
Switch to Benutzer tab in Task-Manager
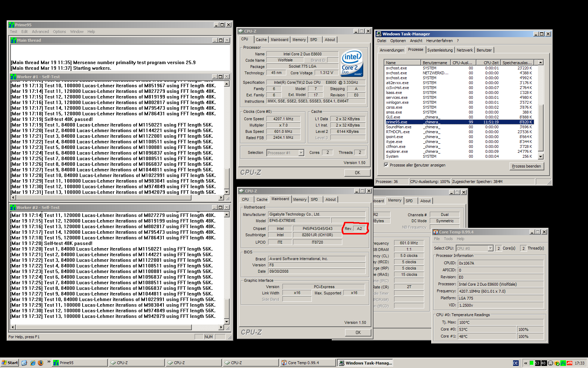tap(484, 50)
